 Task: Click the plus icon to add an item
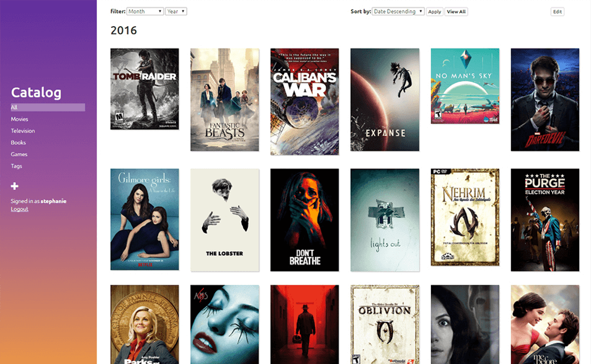14,186
